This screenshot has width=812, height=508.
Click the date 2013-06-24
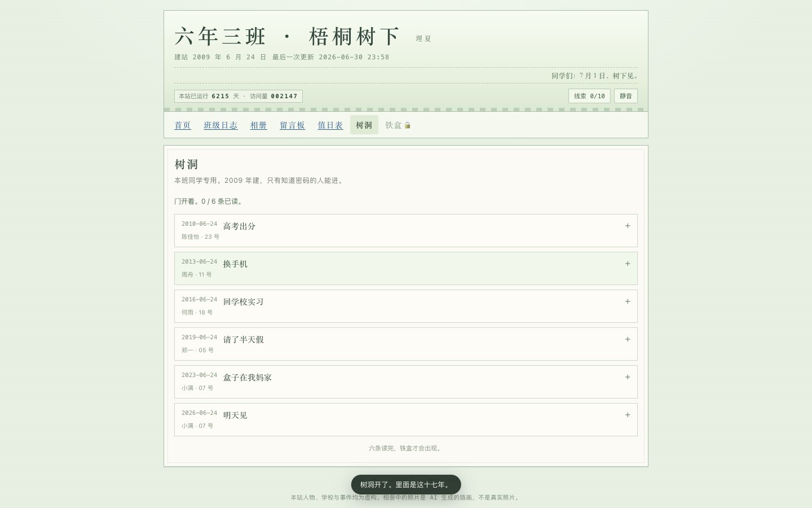(x=199, y=262)
